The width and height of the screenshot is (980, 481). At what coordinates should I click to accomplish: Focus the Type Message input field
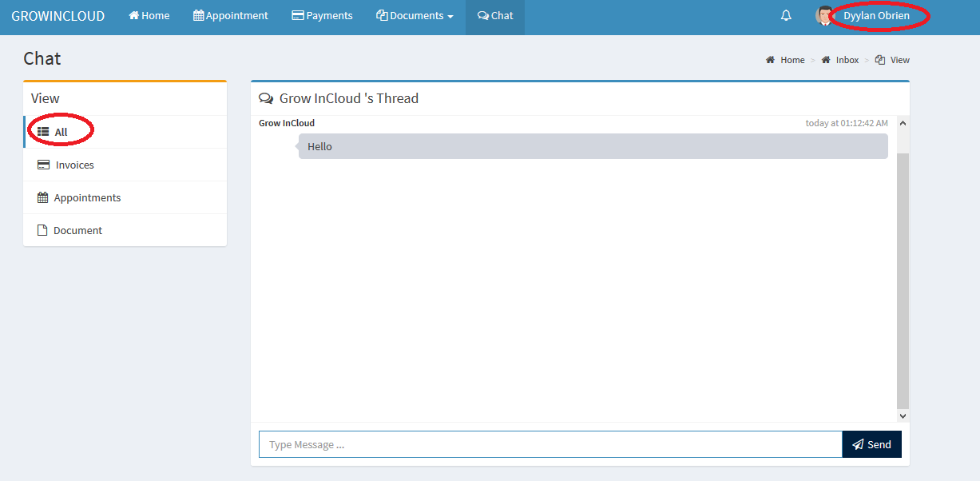click(550, 445)
